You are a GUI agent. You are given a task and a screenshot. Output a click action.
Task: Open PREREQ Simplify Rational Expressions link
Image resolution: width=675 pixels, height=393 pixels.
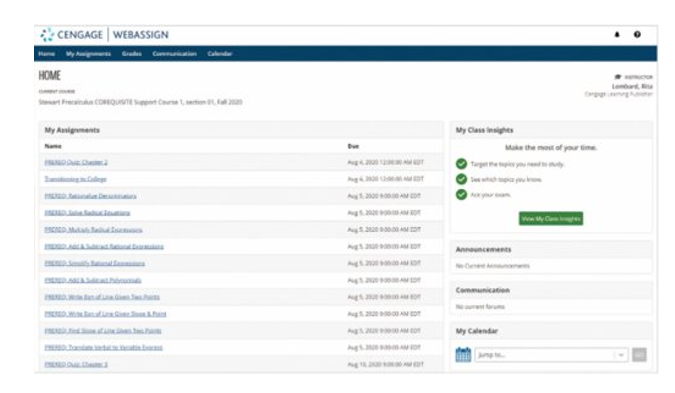tap(95, 263)
